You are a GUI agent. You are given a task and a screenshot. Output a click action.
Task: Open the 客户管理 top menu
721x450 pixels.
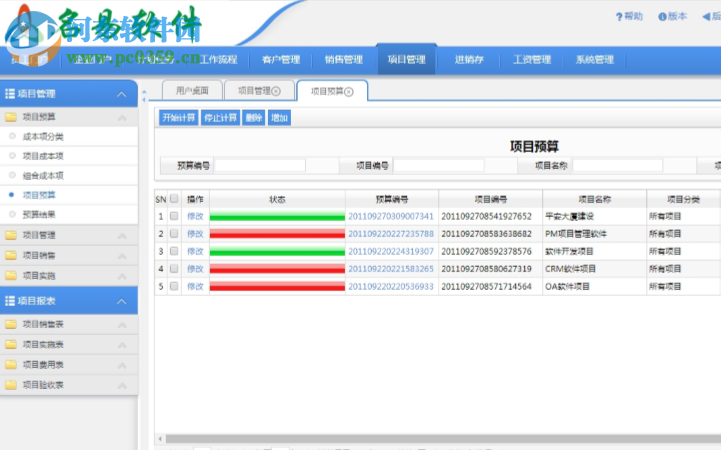point(281,60)
